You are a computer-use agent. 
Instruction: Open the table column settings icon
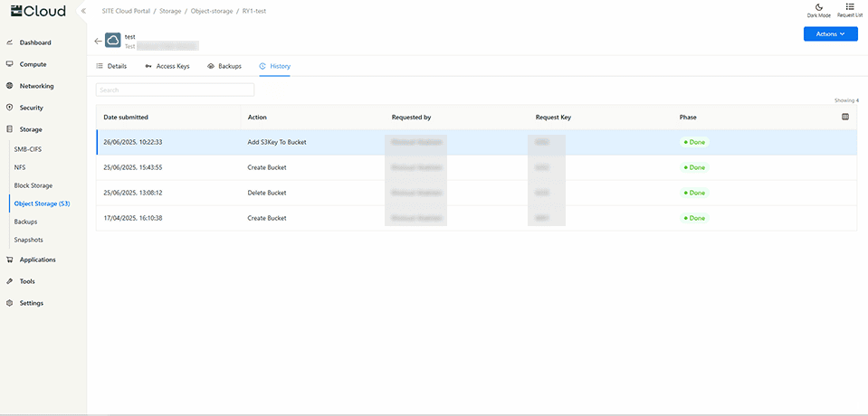pyautogui.click(x=845, y=117)
